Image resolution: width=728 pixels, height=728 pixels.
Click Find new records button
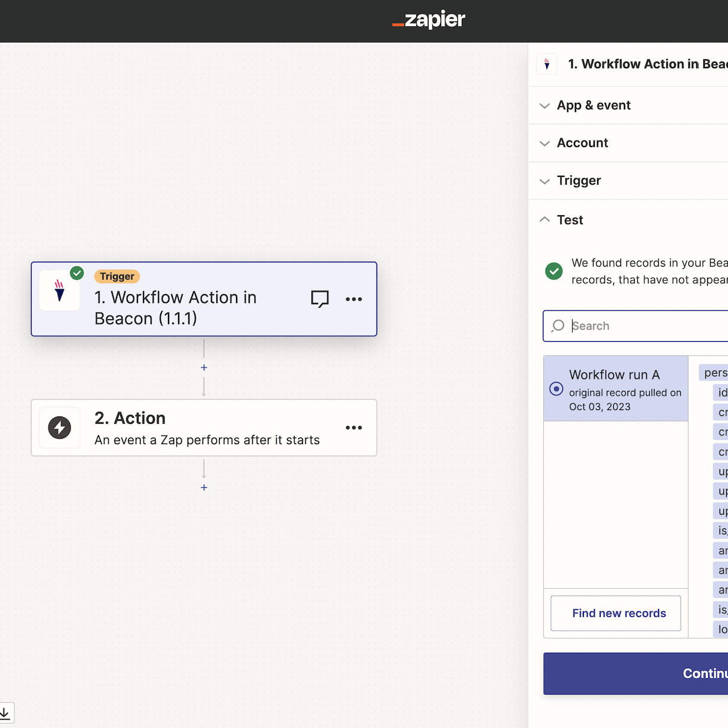[x=616, y=613]
